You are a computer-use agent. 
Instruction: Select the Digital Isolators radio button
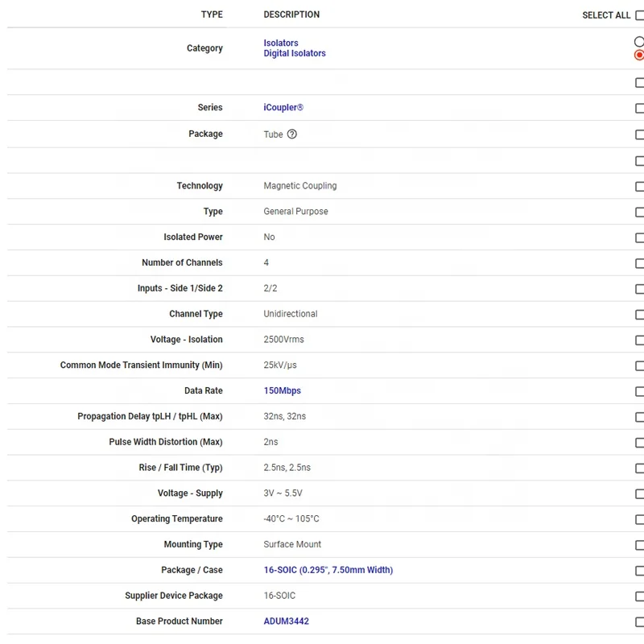(639, 55)
